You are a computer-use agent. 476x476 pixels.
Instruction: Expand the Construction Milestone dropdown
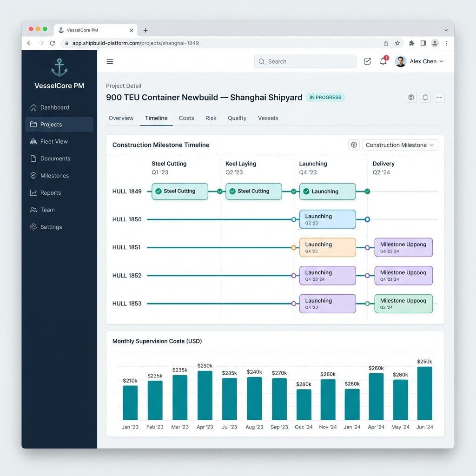click(x=400, y=145)
